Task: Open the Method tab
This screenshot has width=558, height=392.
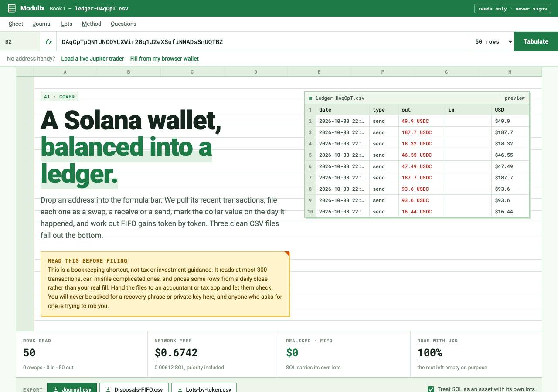Action: [92, 24]
